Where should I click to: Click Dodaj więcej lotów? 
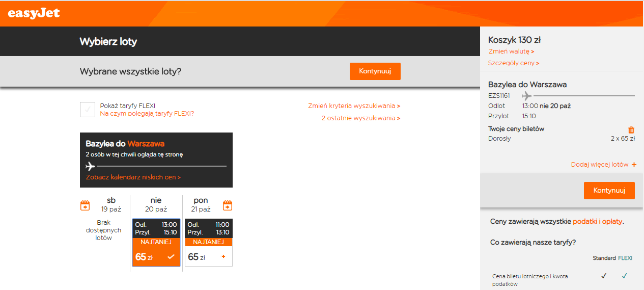click(x=604, y=165)
